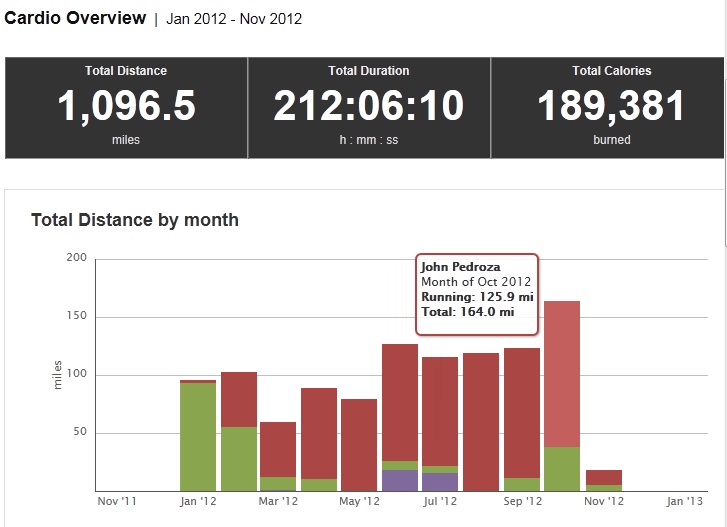Select green segment of January 2012 bar

198,437
